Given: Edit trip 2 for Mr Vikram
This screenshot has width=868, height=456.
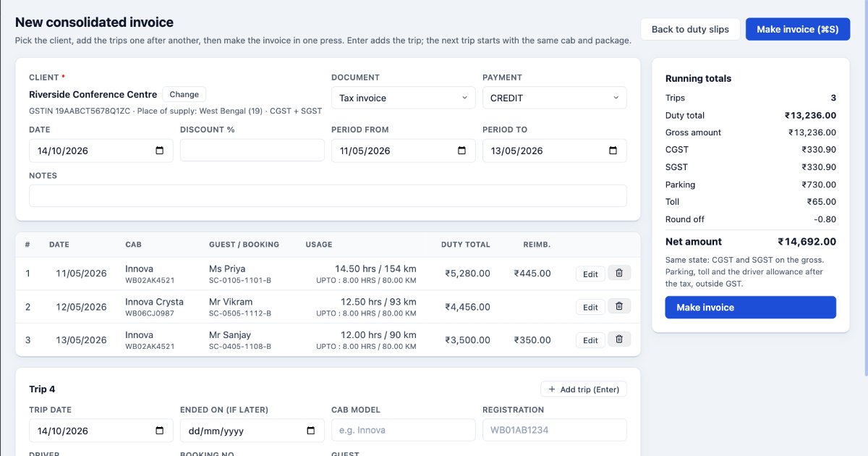Looking at the screenshot, I should (x=590, y=307).
